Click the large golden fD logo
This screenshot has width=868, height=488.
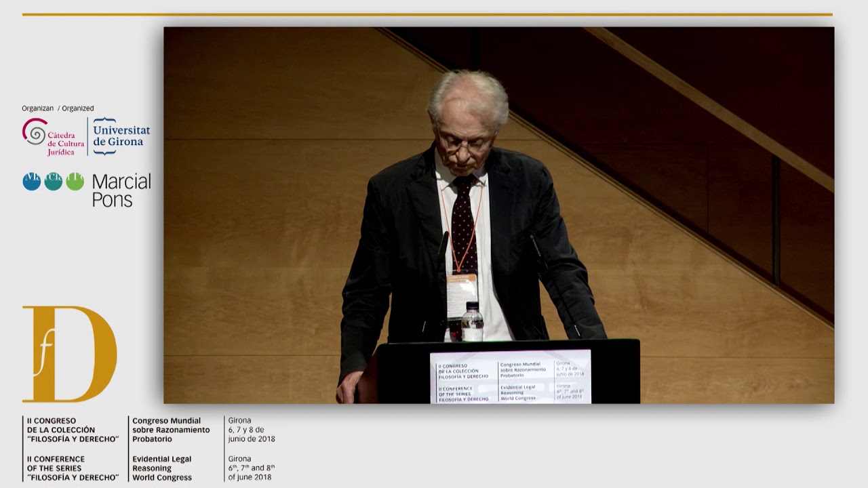coord(69,354)
